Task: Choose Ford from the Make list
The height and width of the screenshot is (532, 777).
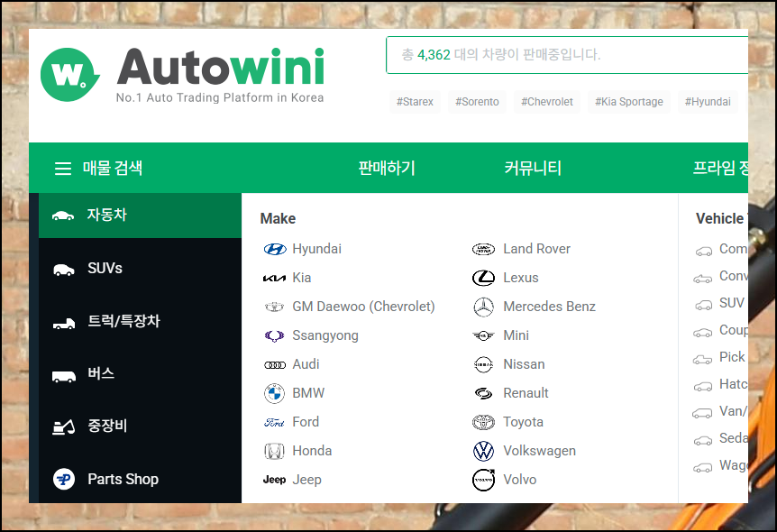Action: click(x=306, y=422)
